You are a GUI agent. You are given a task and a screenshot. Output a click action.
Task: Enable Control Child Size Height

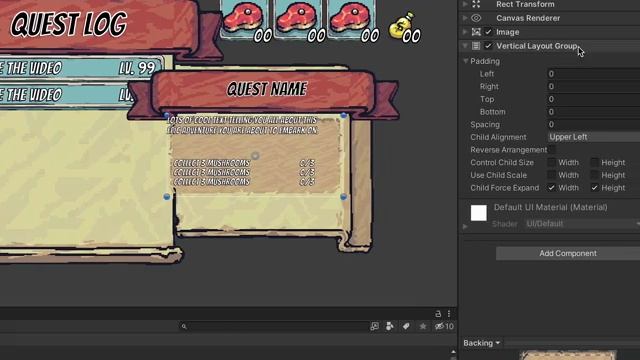595,162
